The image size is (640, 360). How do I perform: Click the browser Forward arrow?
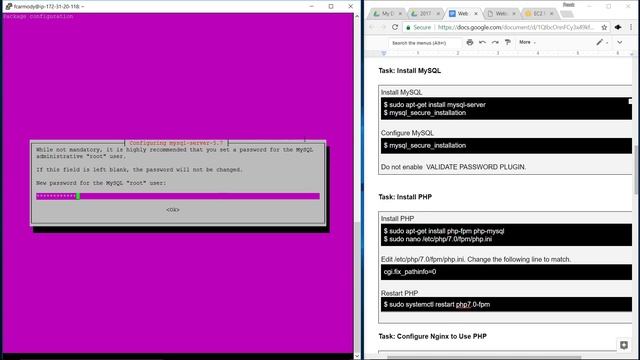[383, 27]
